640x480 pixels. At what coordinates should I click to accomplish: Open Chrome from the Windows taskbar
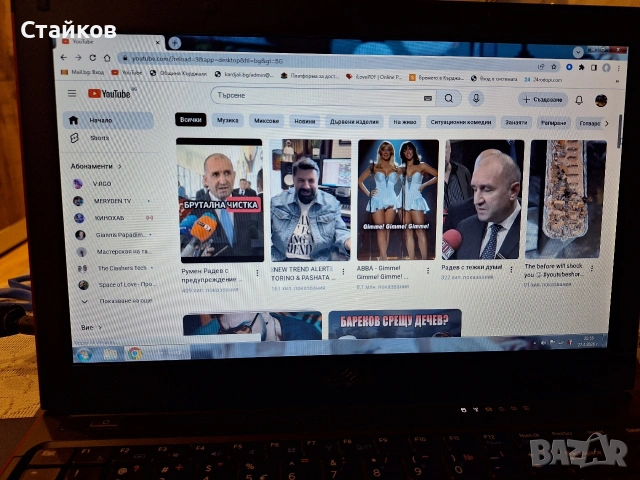click(134, 353)
